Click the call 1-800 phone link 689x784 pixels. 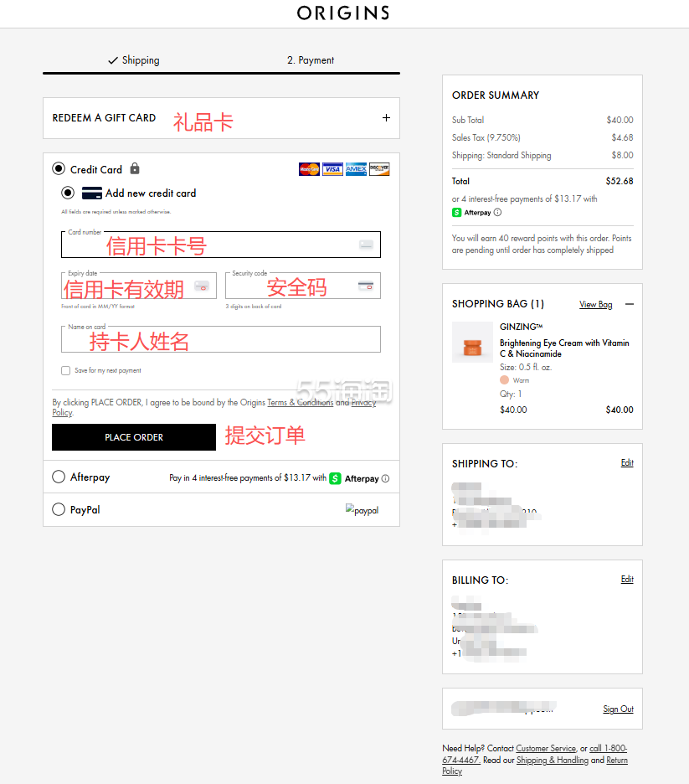[608, 749]
